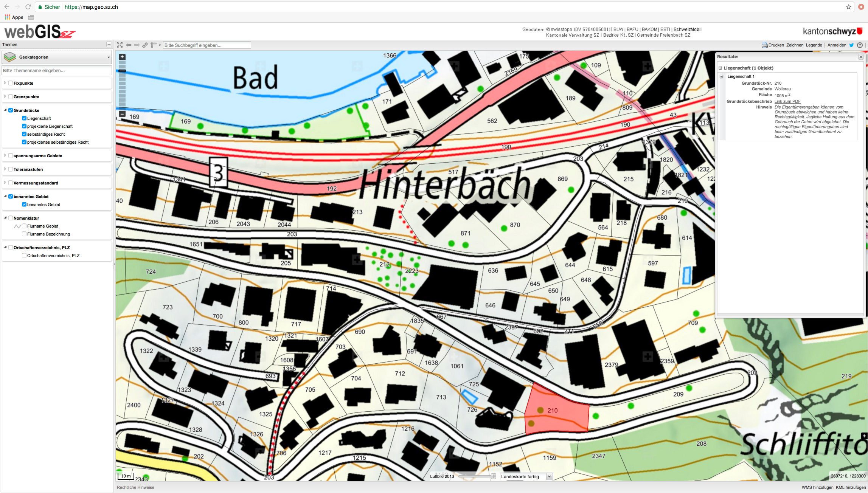Click the permalink chain icon

(145, 45)
